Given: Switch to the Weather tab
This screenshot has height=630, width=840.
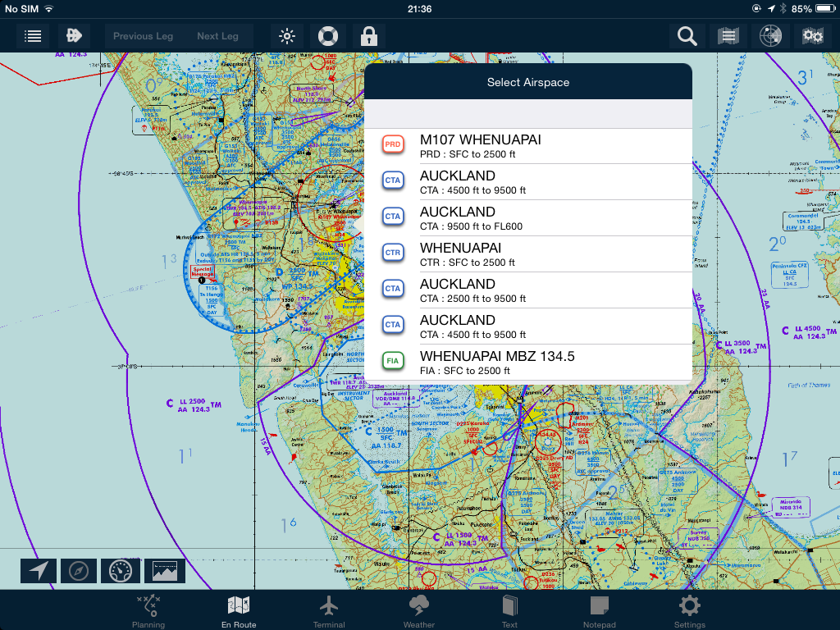Looking at the screenshot, I should 418,610.
